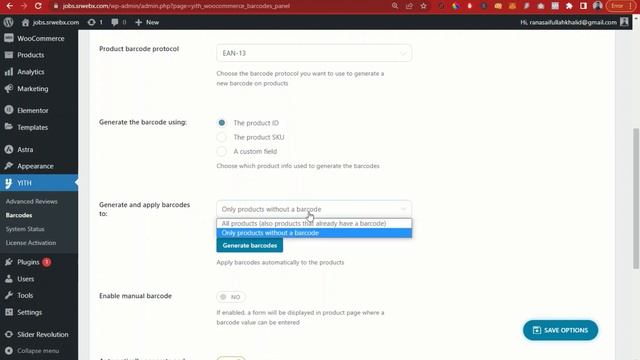Click the Generate barcodes button
640x360 pixels.
pos(249,245)
